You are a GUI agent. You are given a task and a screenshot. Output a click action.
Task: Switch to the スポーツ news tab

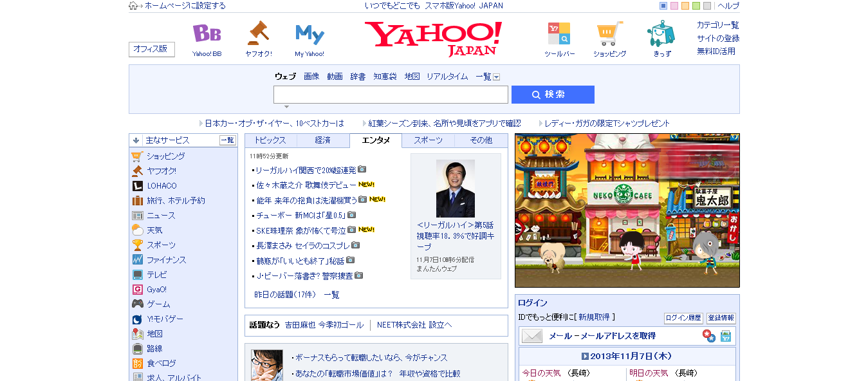[428, 140]
